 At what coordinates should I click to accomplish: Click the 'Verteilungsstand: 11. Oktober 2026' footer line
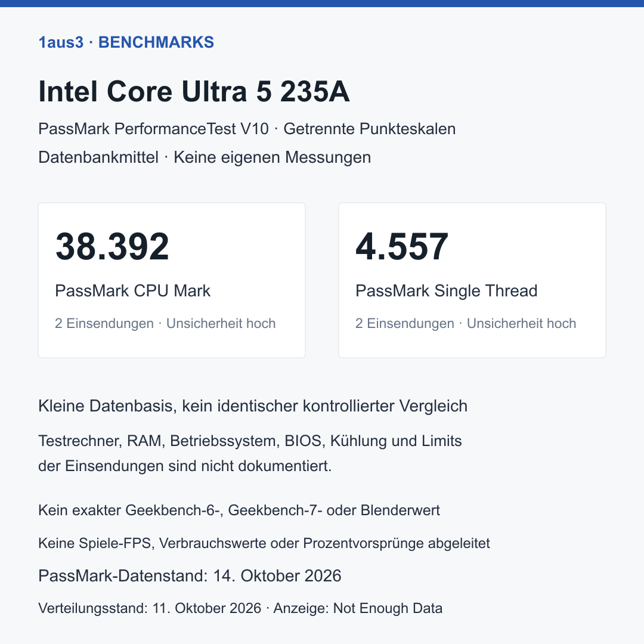240,608
